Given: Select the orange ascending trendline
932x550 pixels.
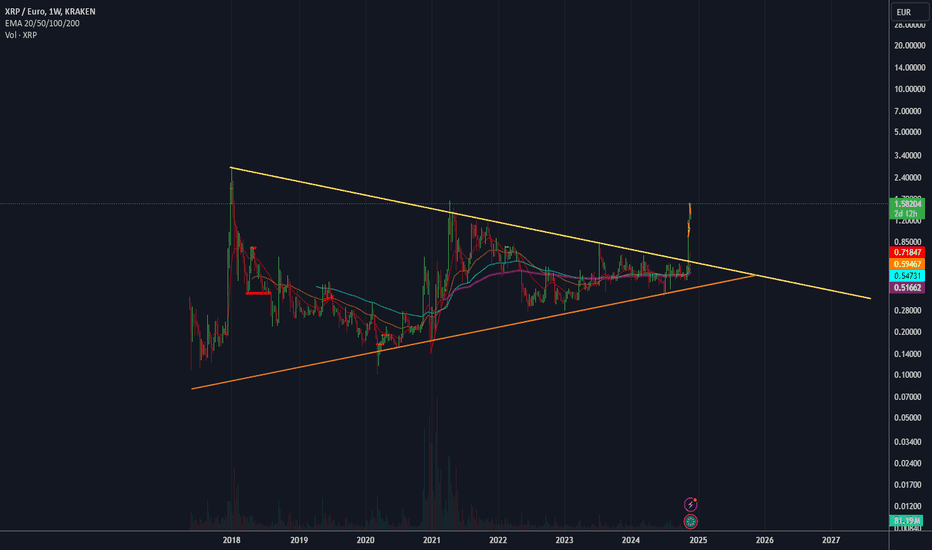Looking at the screenshot, I should click(474, 332).
